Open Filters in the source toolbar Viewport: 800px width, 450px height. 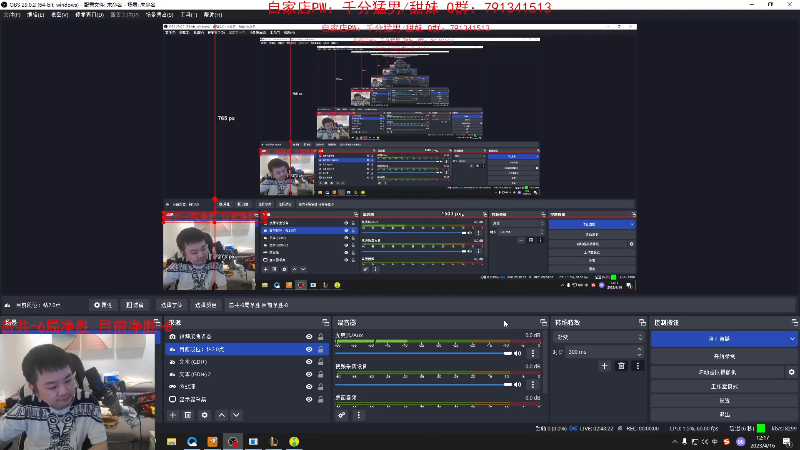coord(135,305)
